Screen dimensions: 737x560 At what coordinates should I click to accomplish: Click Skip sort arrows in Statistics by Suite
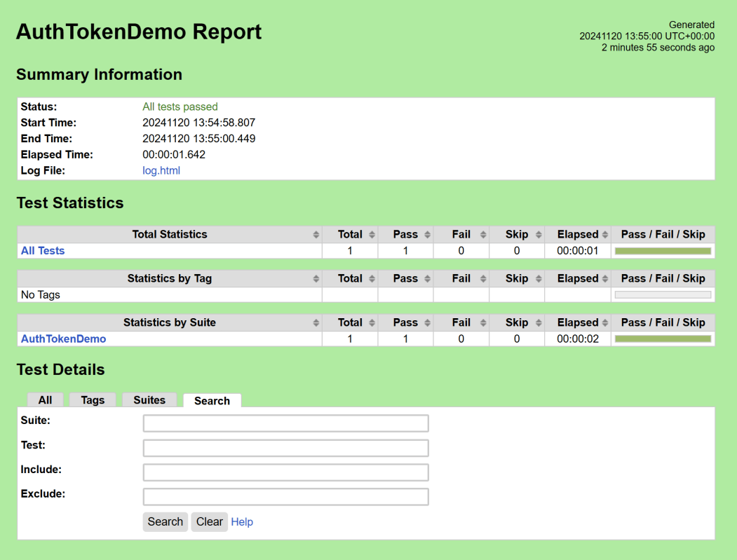[539, 323]
